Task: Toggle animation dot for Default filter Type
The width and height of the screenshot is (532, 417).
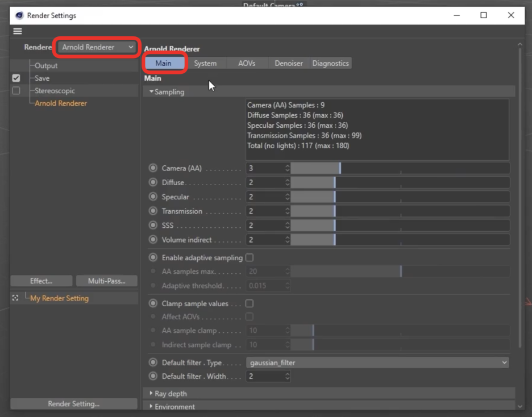Action: click(x=153, y=362)
